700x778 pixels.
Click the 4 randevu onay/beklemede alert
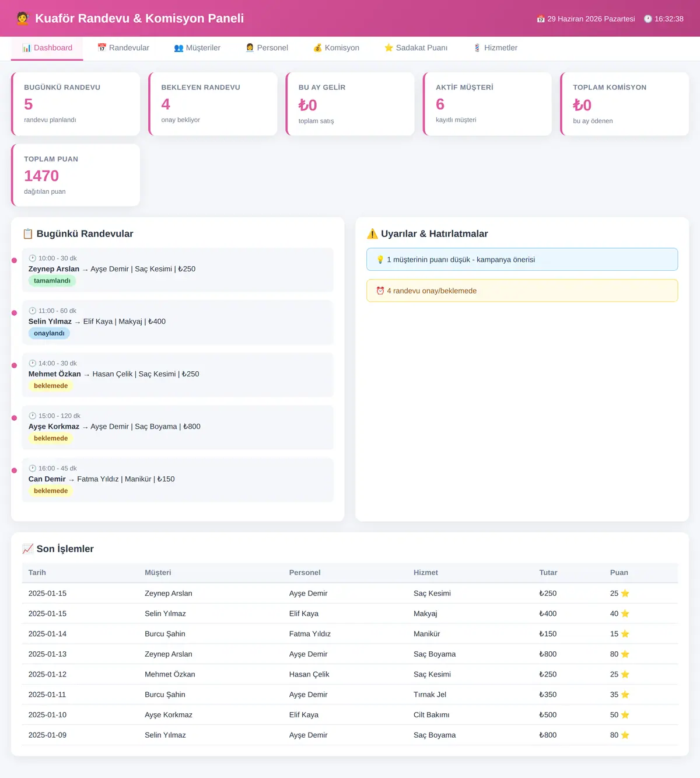[522, 291]
